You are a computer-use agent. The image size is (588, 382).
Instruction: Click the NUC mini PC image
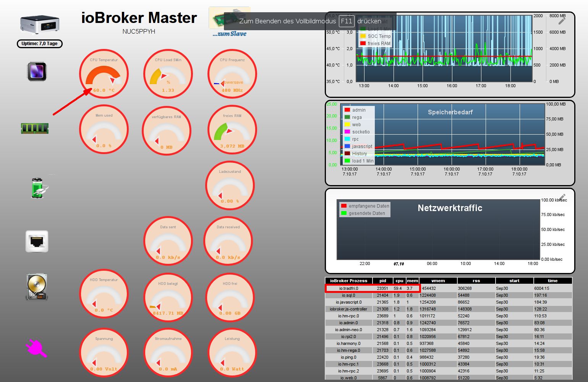tap(40, 24)
